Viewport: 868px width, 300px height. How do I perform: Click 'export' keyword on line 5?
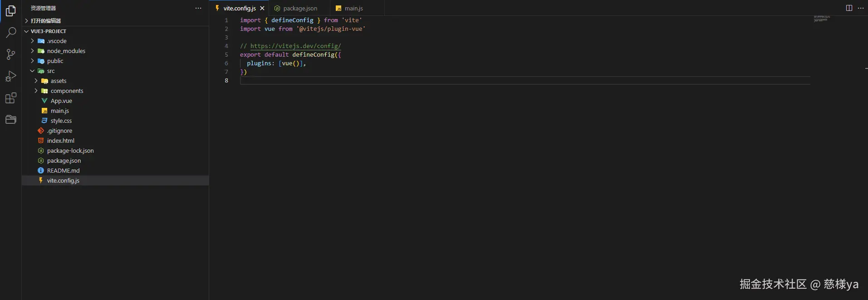[x=250, y=54]
